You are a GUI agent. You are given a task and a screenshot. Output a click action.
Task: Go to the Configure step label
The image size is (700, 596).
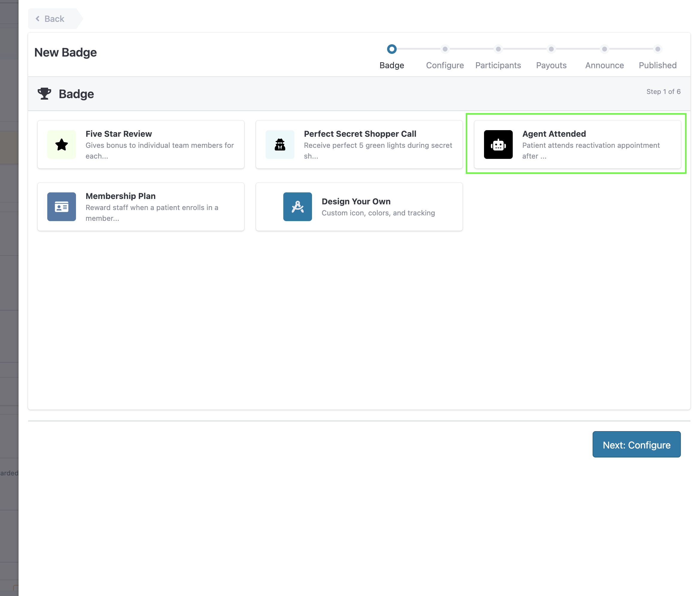(445, 65)
